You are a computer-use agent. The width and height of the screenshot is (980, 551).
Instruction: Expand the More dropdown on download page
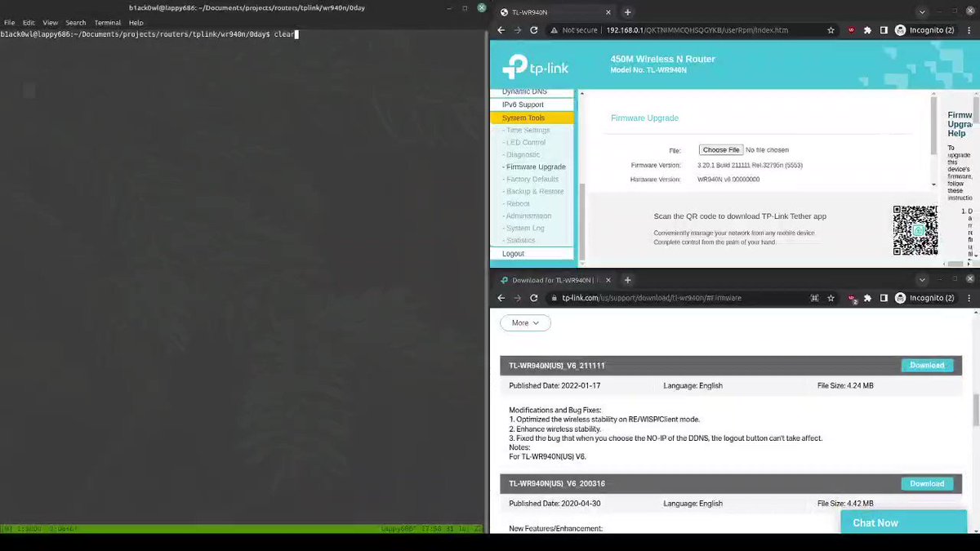tap(525, 323)
